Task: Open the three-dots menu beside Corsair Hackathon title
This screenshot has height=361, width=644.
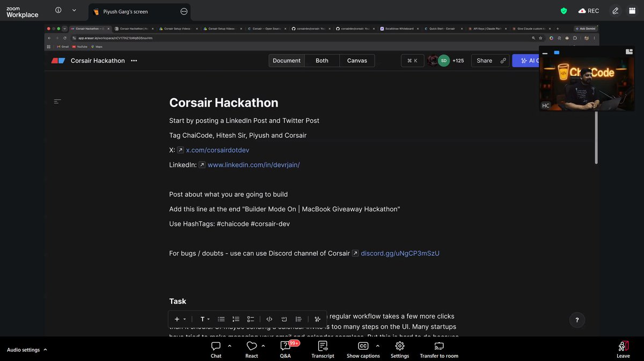Action: click(x=134, y=61)
